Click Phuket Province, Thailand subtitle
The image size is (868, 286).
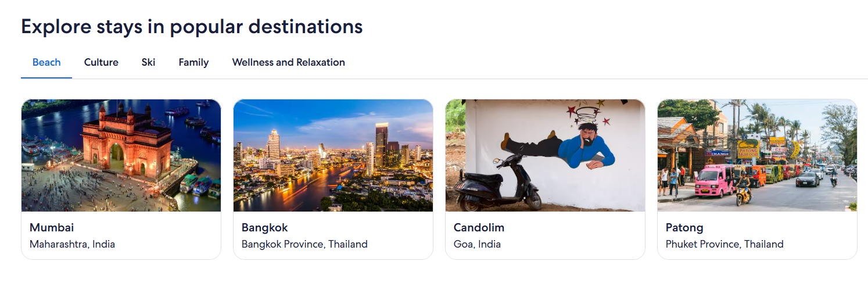tap(724, 244)
